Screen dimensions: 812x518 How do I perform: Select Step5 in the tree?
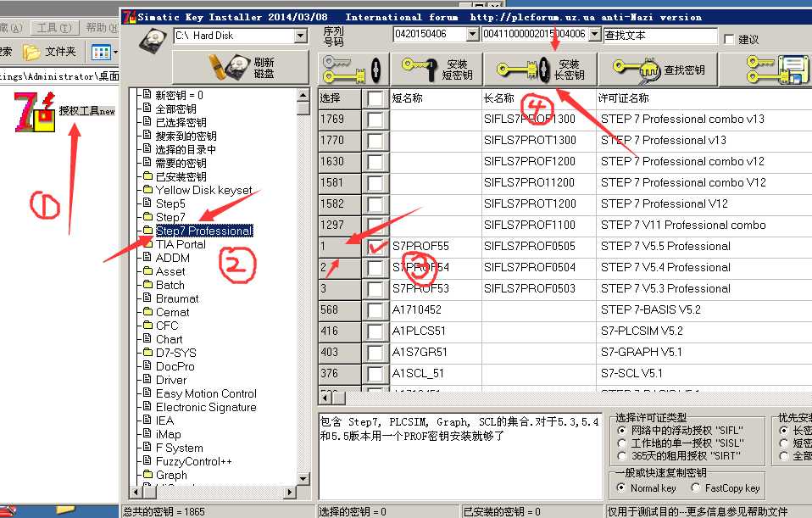point(170,203)
